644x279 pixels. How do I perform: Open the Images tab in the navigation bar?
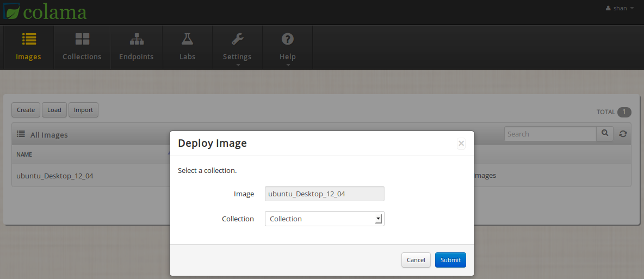(28, 47)
